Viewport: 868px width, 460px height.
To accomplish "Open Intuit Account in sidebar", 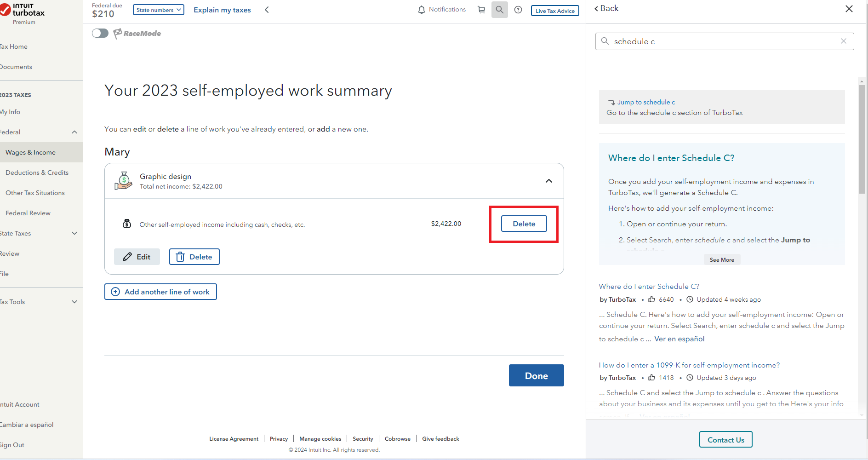I will [x=20, y=404].
